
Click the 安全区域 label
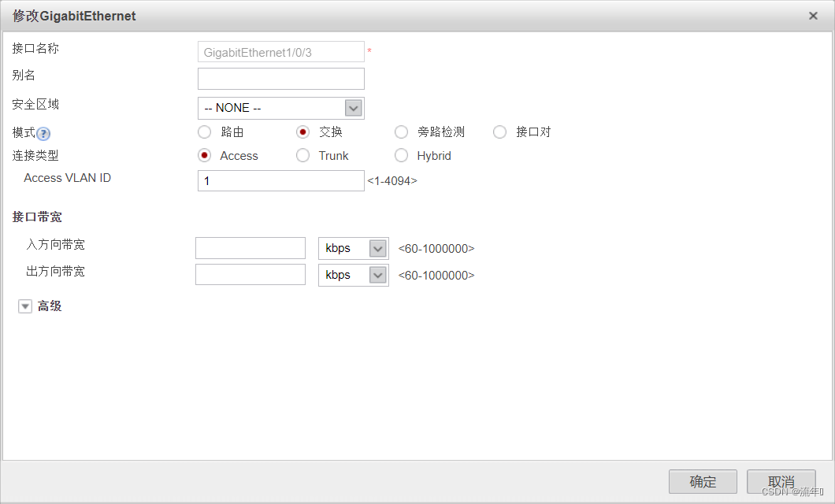pyautogui.click(x=35, y=104)
